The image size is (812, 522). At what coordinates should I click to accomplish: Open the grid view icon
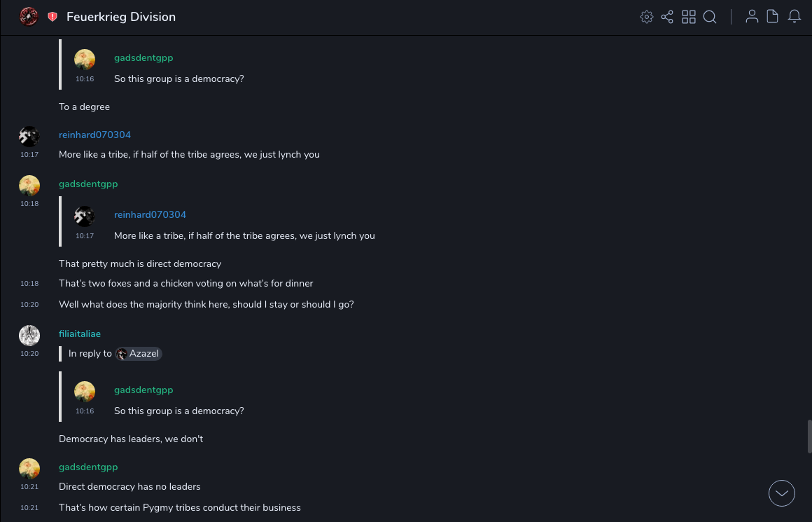pos(689,17)
